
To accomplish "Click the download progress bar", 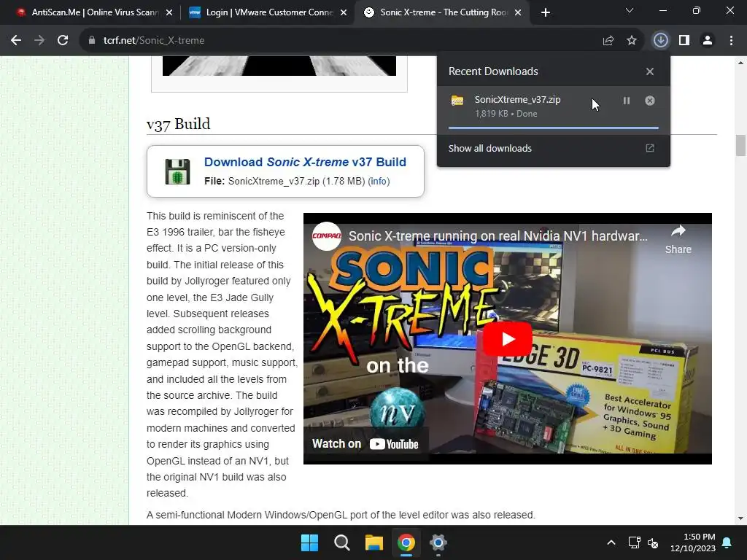I will (554, 128).
